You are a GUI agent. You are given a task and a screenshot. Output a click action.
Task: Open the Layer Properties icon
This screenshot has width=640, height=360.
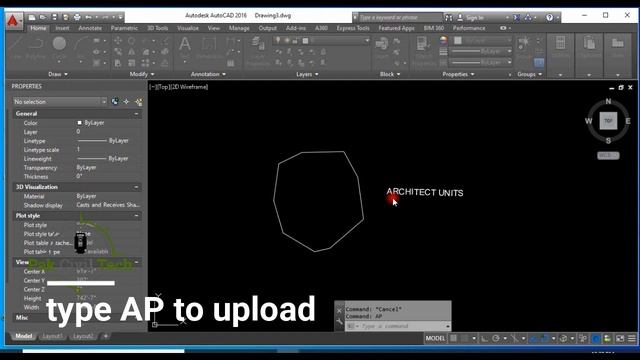point(258,44)
